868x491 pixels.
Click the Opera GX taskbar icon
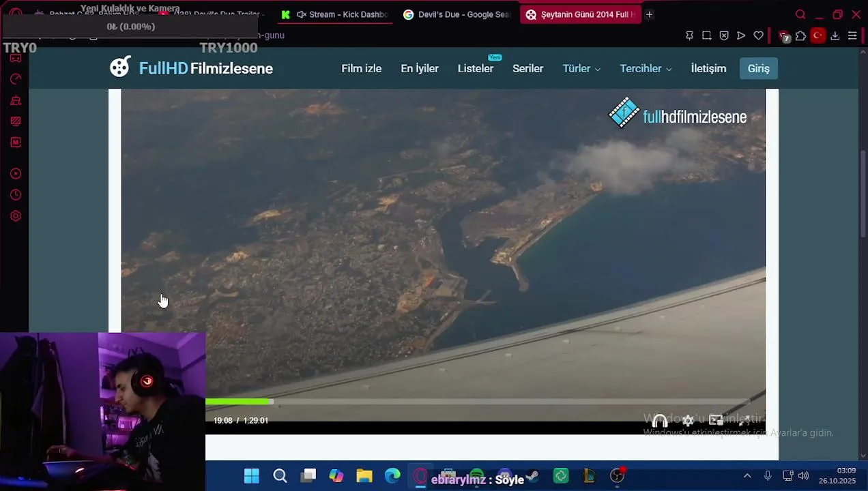[420, 476]
